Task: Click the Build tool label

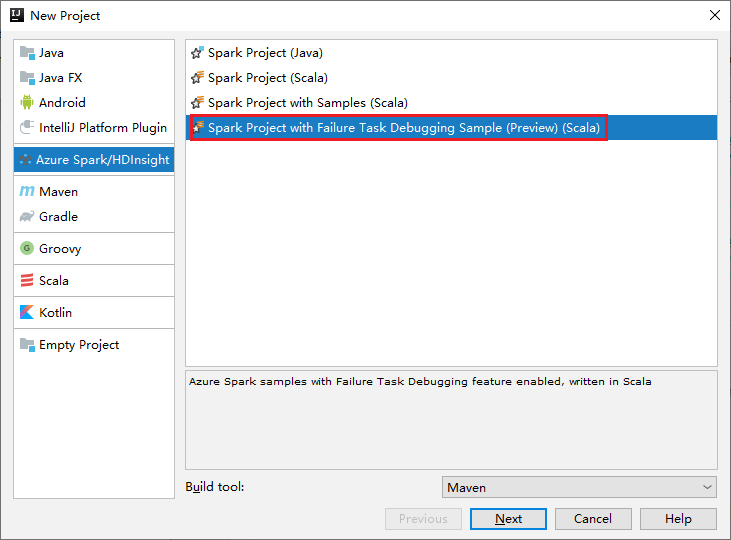Action: 214,487
